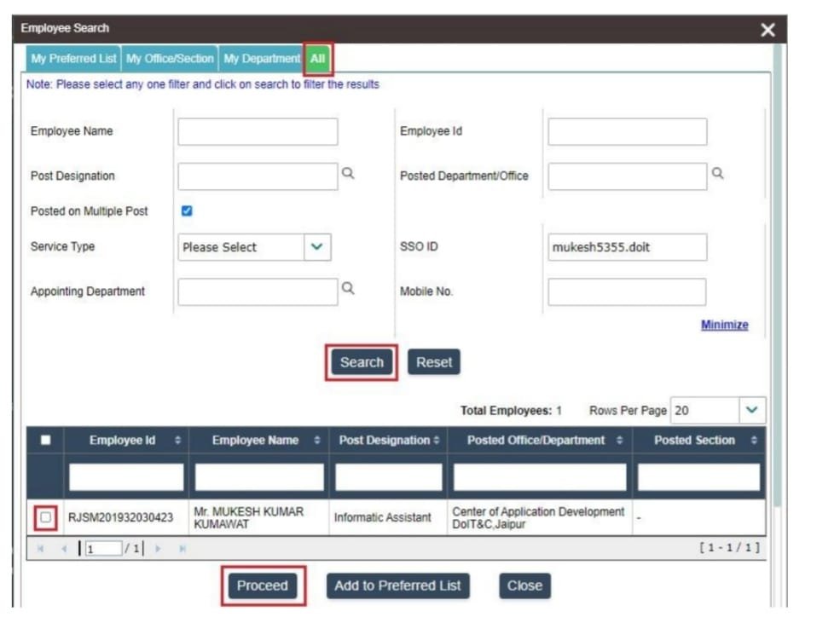Image resolution: width=840 pixels, height=623 pixels.
Task: Sort by Posted Office/Department column arrows
Action: (x=619, y=440)
